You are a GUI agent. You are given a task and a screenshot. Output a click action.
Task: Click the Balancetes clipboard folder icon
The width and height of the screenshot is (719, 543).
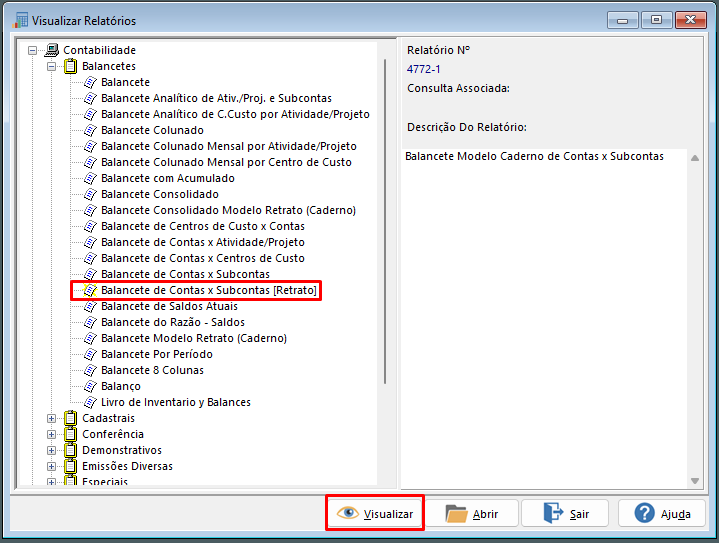(70, 66)
